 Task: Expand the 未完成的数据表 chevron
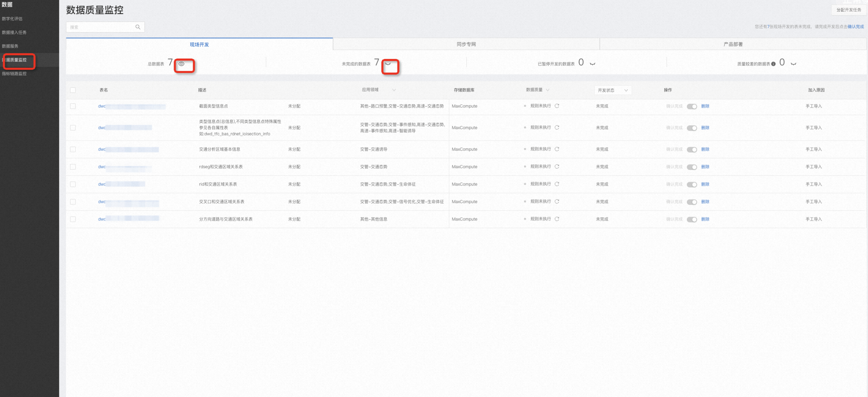(x=388, y=64)
